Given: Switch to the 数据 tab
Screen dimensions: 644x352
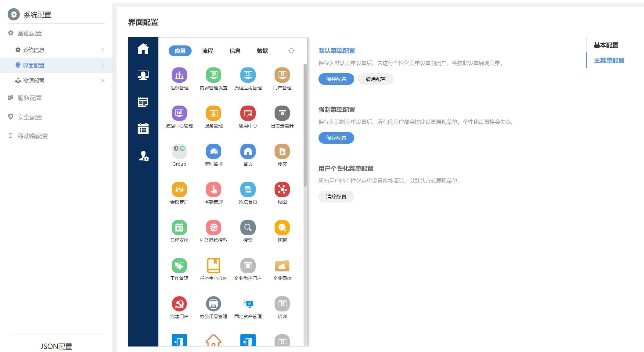Looking at the screenshot, I should point(262,51).
